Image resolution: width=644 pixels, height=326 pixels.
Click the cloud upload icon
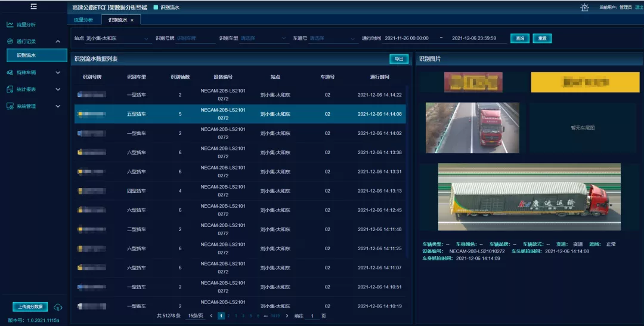pos(58,307)
